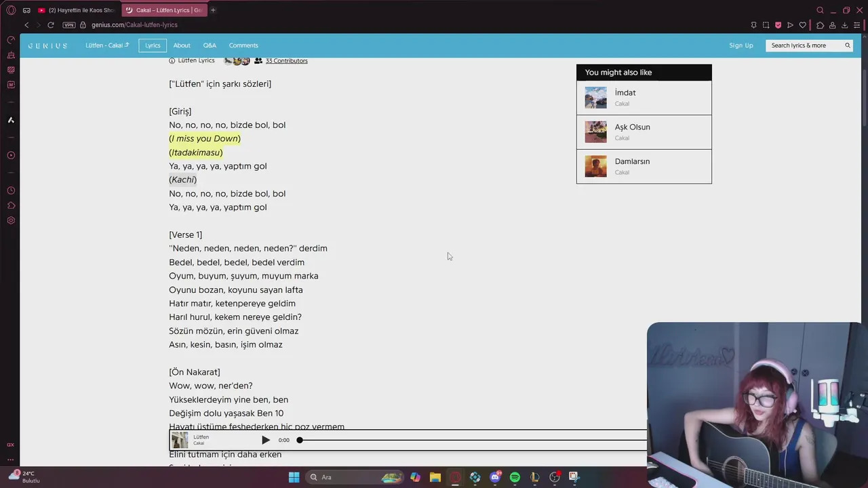
Task: Click the Lütfen - Cakal header link
Action: click(x=107, y=45)
